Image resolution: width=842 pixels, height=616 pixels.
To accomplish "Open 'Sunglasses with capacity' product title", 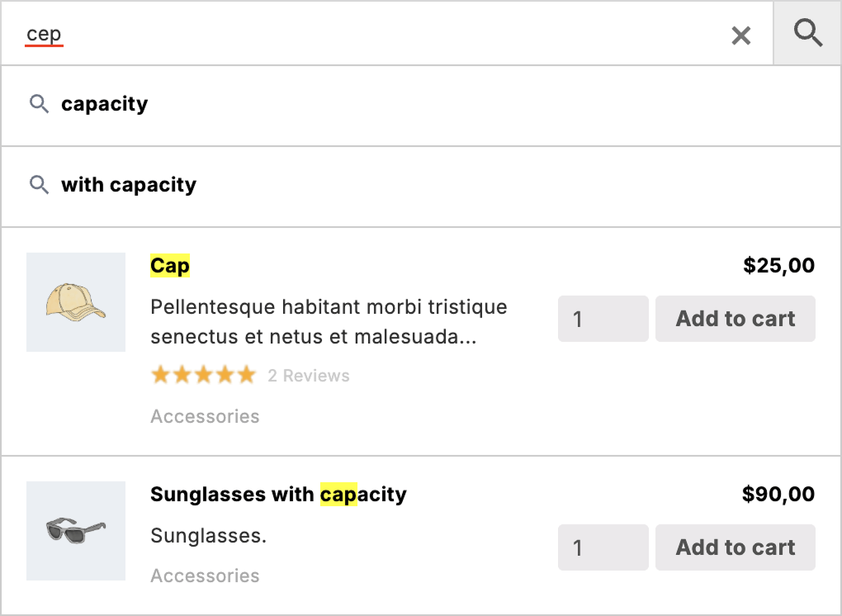I will pyautogui.click(x=278, y=495).
